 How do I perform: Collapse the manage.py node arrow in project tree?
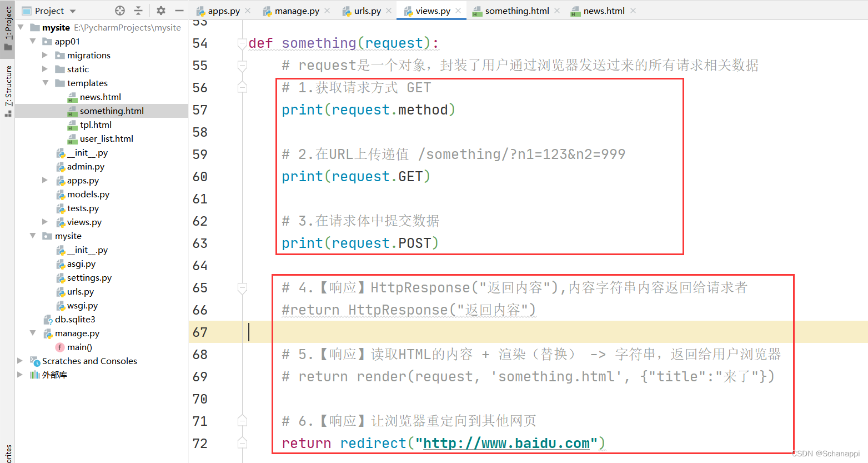33,333
